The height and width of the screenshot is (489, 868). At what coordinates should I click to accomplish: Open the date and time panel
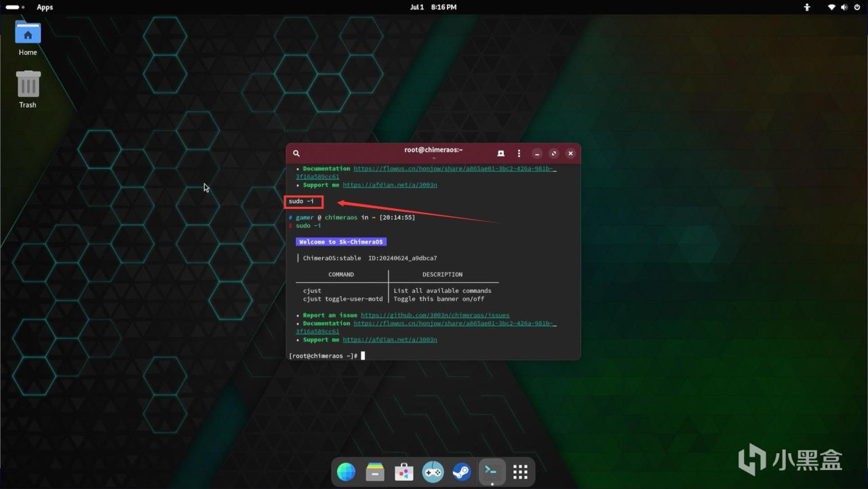pos(433,7)
